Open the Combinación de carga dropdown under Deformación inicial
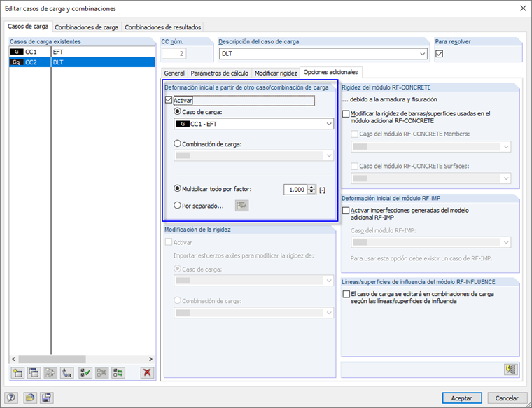Screen dimensions: 532x408 (329, 155)
